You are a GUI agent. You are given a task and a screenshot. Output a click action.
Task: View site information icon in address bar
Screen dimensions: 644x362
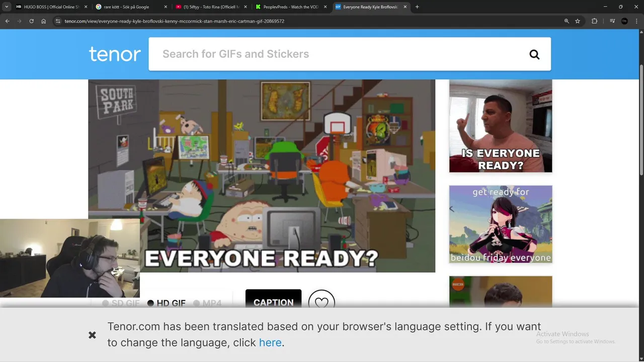coord(58,21)
